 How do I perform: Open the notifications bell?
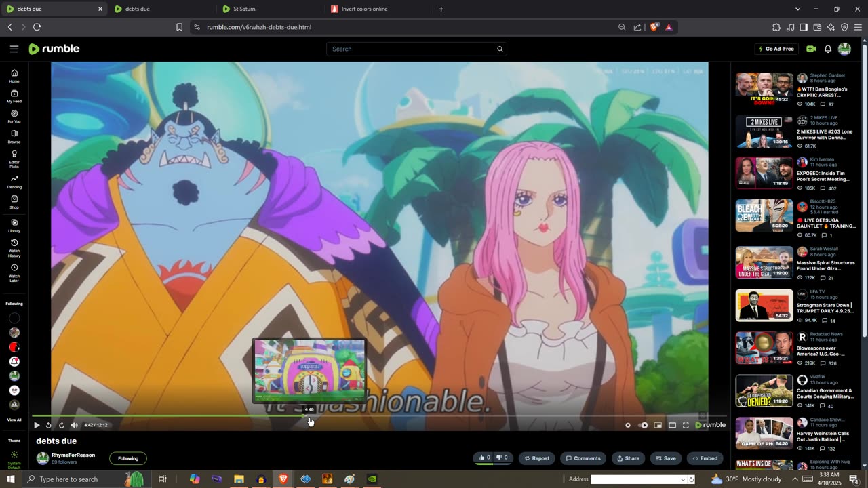pyautogui.click(x=828, y=49)
